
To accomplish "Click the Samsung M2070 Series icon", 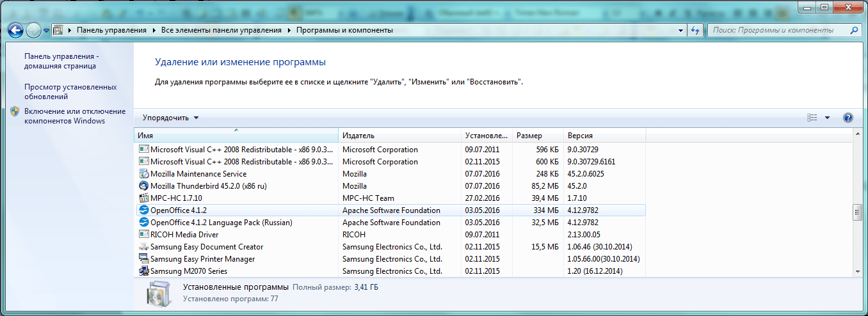I will pyautogui.click(x=144, y=271).
